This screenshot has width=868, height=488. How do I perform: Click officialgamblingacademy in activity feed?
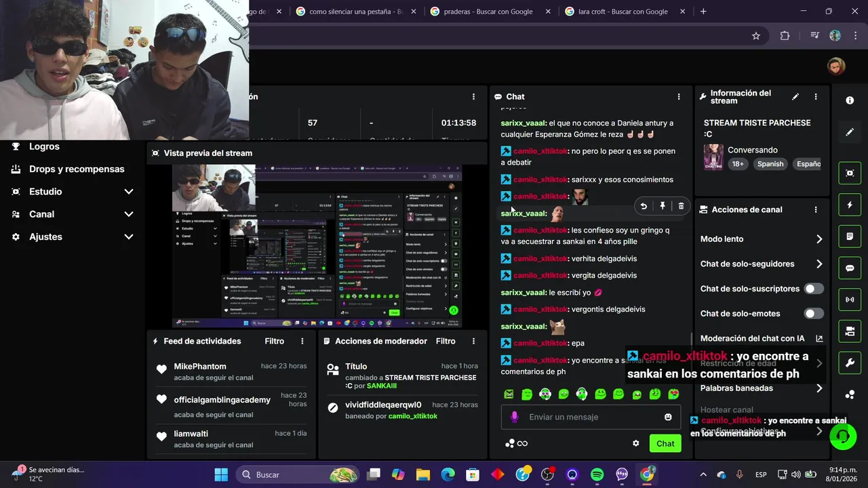(x=222, y=400)
